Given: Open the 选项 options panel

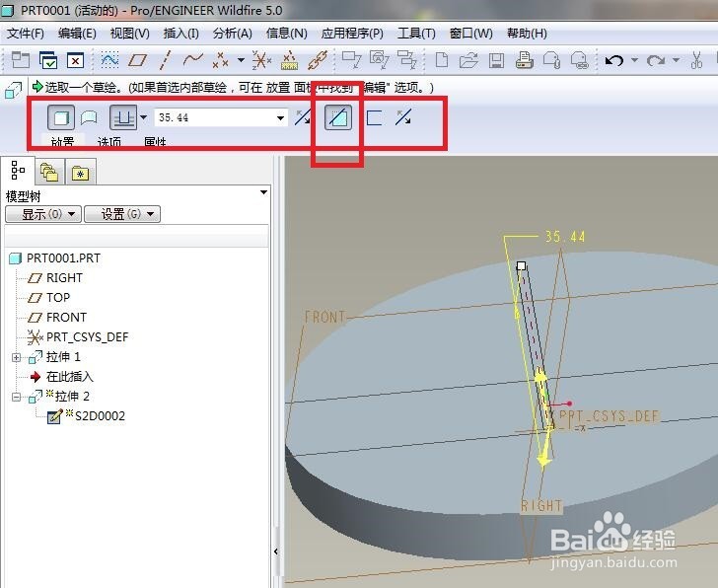Looking at the screenshot, I should point(108,141).
